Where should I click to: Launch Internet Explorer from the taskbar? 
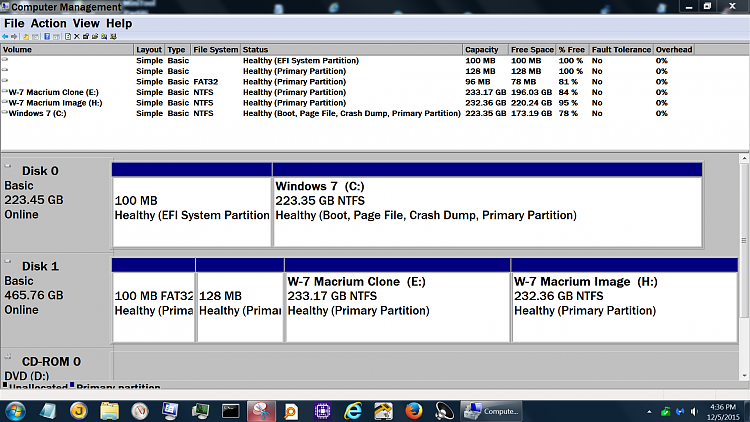pyautogui.click(x=353, y=411)
